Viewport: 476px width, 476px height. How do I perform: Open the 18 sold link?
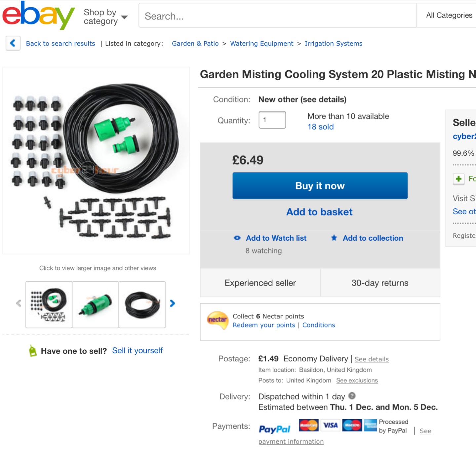click(x=320, y=127)
